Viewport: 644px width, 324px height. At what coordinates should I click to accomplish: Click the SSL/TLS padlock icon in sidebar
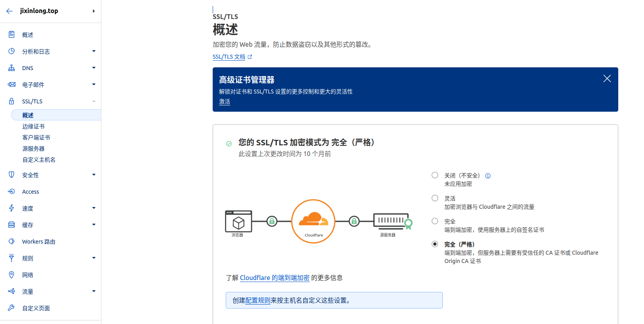pos(11,101)
